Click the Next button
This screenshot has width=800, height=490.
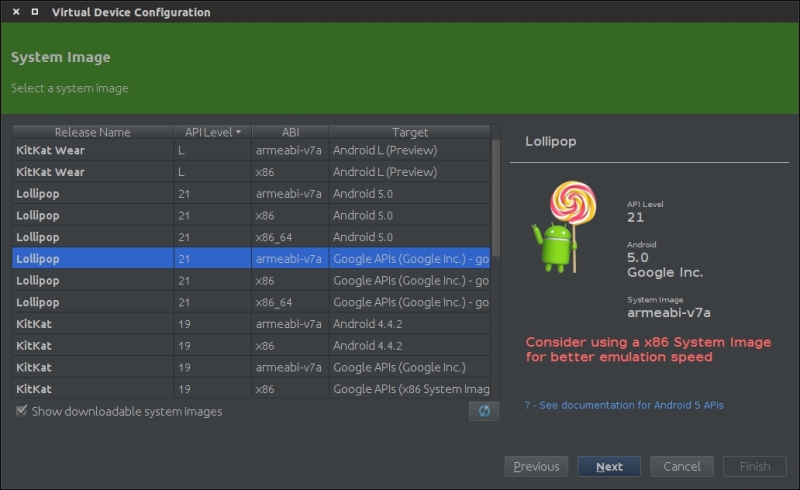[x=609, y=467]
